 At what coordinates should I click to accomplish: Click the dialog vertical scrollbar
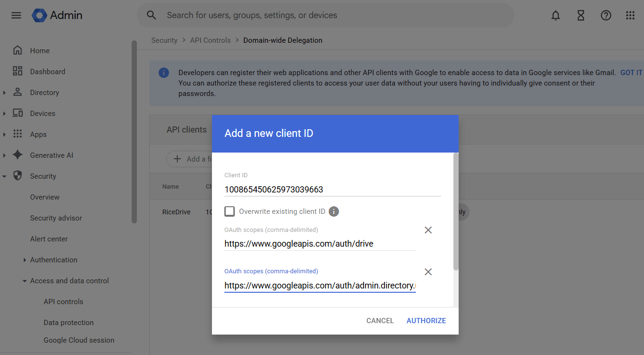[x=456, y=211]
